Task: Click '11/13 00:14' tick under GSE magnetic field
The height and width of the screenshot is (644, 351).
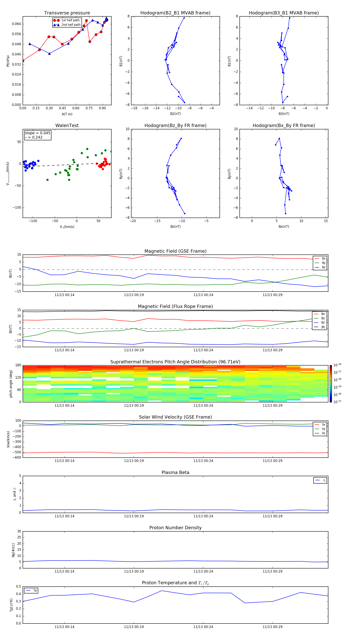Action: pyautogui.click(x=65, y=295)
